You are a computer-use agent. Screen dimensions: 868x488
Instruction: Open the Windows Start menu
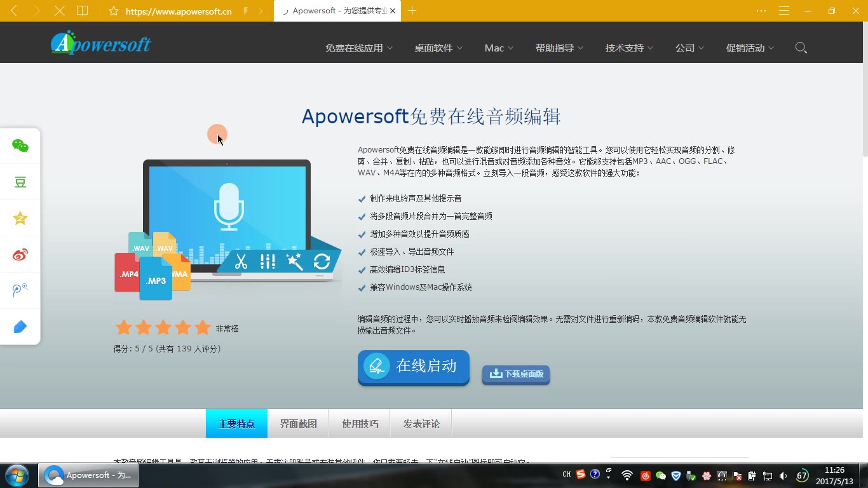16,475
